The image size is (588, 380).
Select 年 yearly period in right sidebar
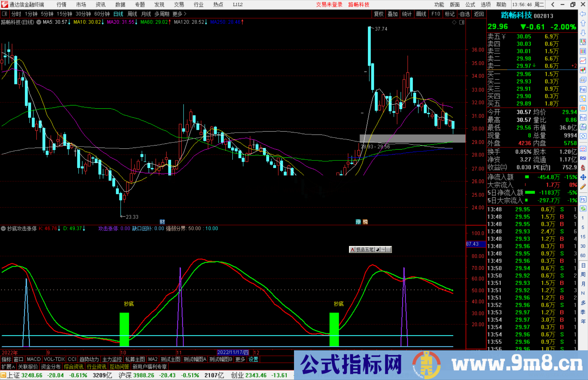tap(583, 321)
